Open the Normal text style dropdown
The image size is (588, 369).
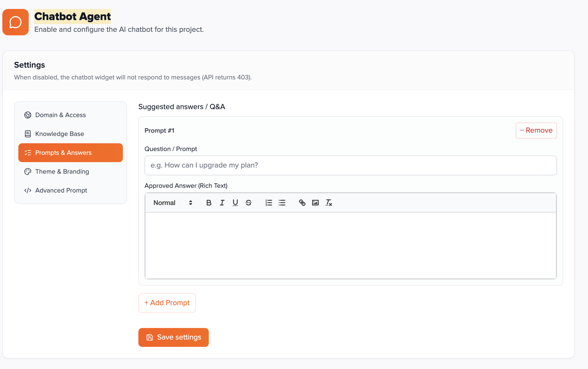173,203
